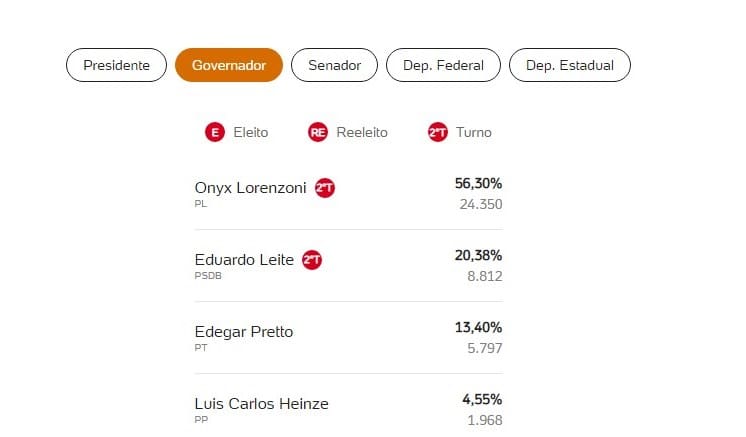Switch to the Presidente tab
The image size is (746, 437).
(117, 65)
